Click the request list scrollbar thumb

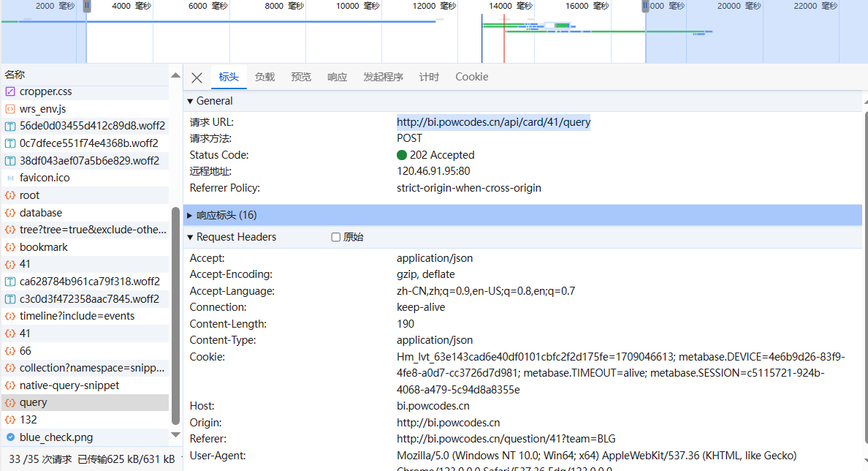tap(175, 315)
